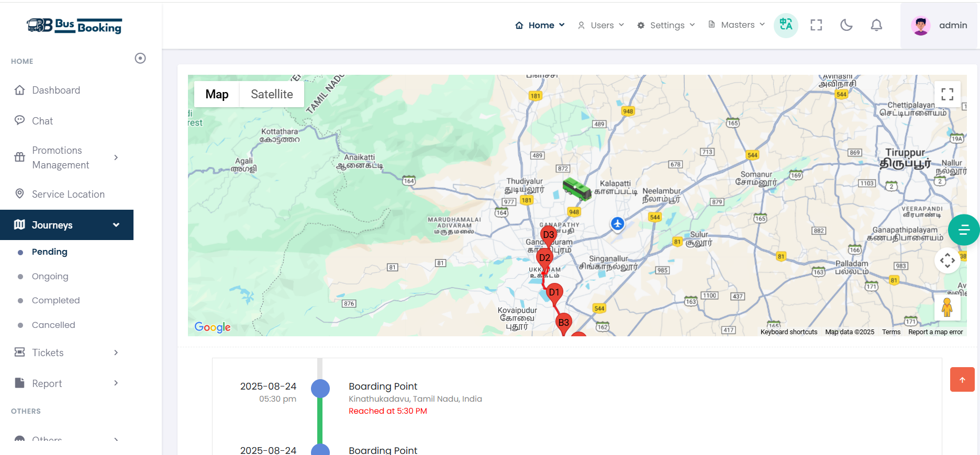The height and width of the screenshot is (455, 980).
Task: Open notifications bell
Action: [x=876, y=25]
